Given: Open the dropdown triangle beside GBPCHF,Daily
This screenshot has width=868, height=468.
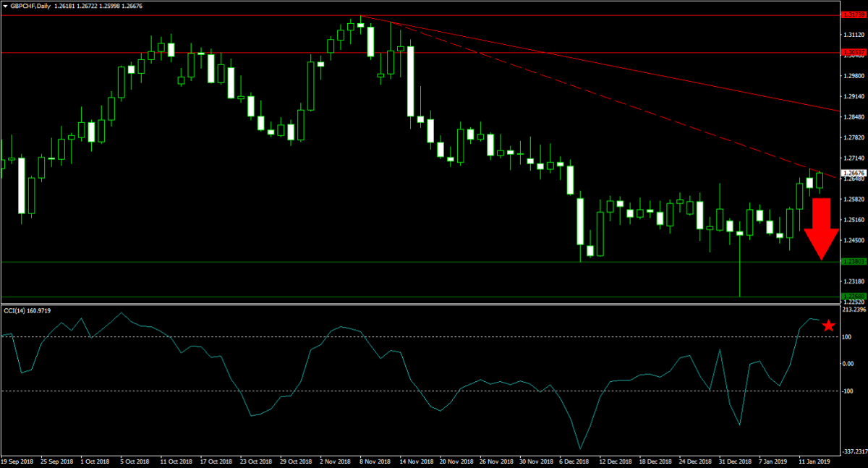Looking at the screenshot, I should [x=6, y=6].
